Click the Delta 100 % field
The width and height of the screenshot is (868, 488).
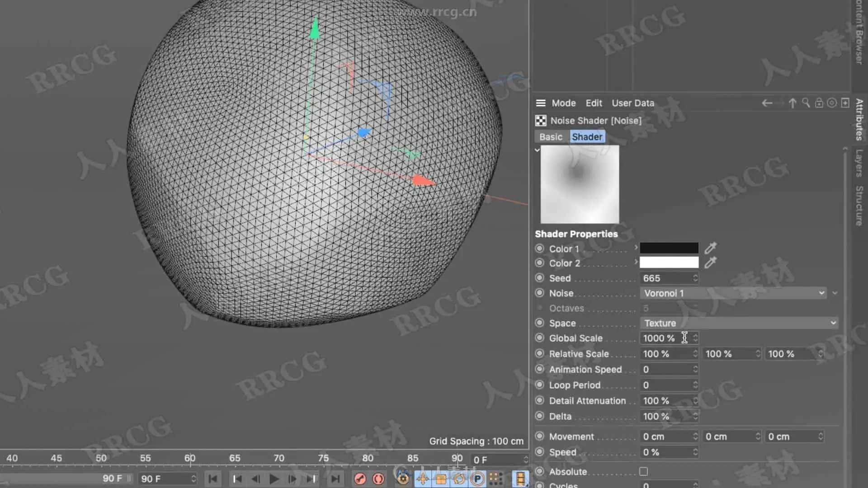click(669, 416)
